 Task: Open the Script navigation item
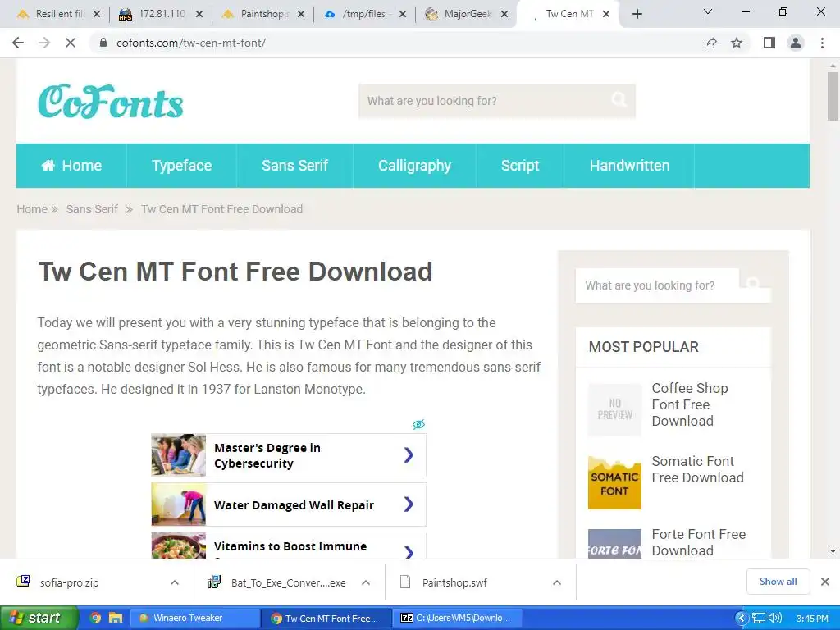tap(519, 166)
